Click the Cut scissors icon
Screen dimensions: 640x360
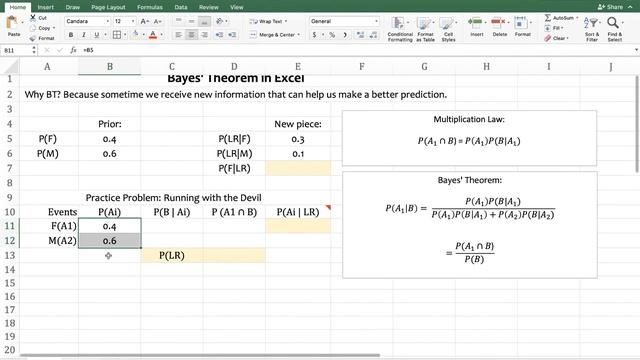pyautogui.click(x=33, y=18)
